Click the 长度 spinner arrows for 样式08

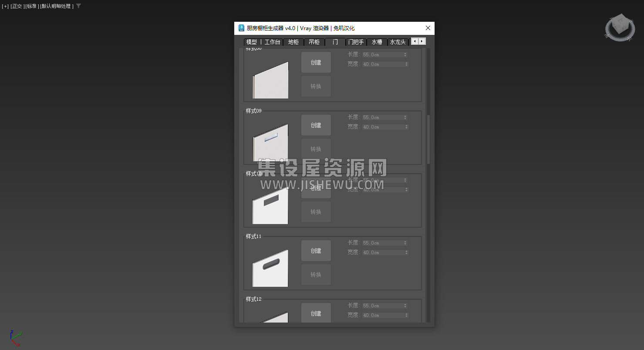pyautogui.click(x=406, y=54)
